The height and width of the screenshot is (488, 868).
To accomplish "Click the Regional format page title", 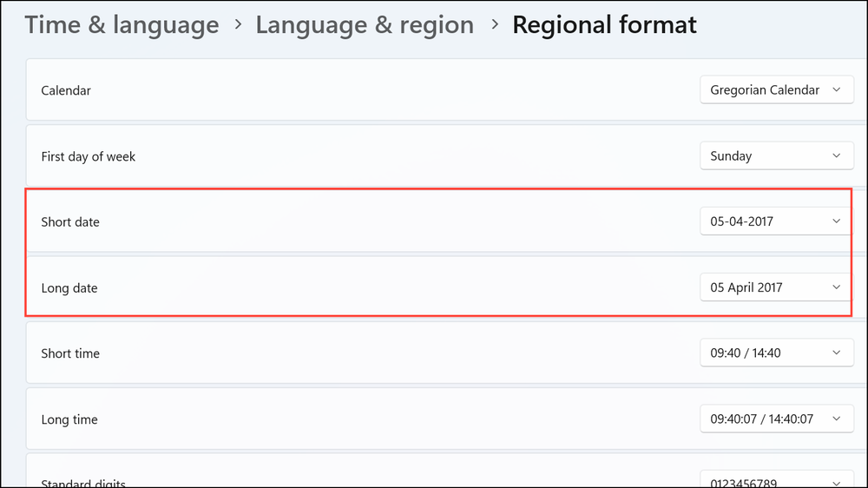I will click(604, 25).
